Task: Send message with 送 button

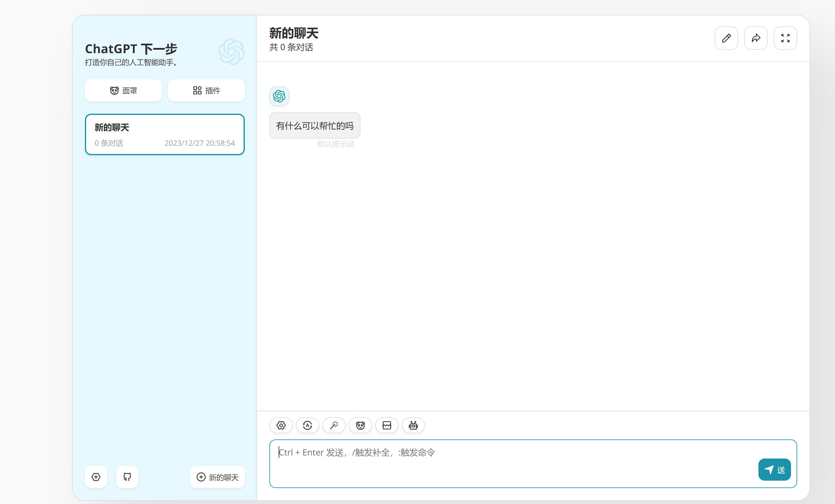Action: tap(774, 470)
